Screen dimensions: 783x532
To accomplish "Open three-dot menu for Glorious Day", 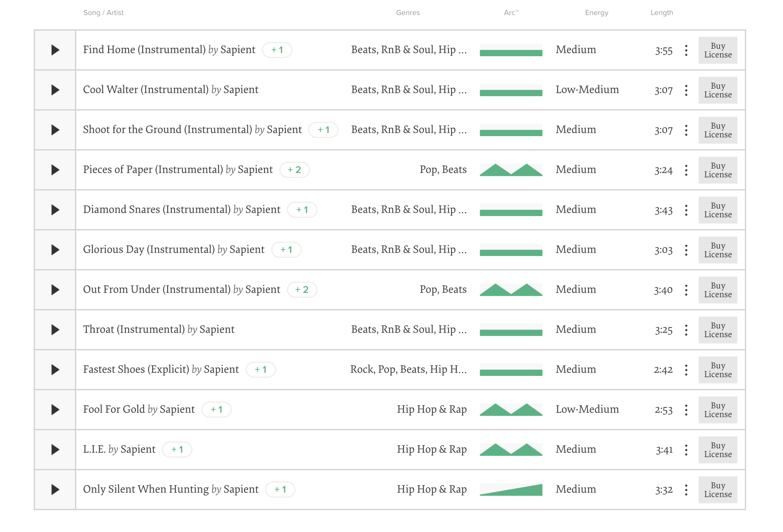I will [x=686, y=250].
